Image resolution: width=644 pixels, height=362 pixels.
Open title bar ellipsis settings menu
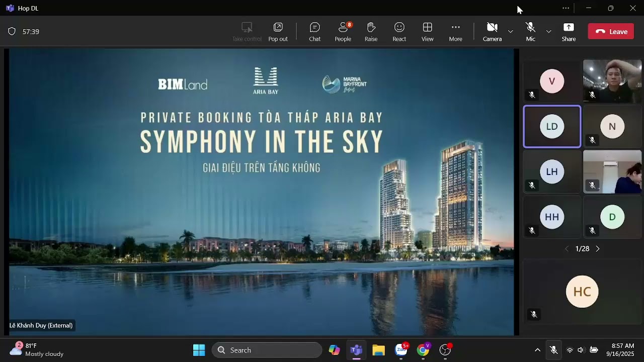pos(566,8)
